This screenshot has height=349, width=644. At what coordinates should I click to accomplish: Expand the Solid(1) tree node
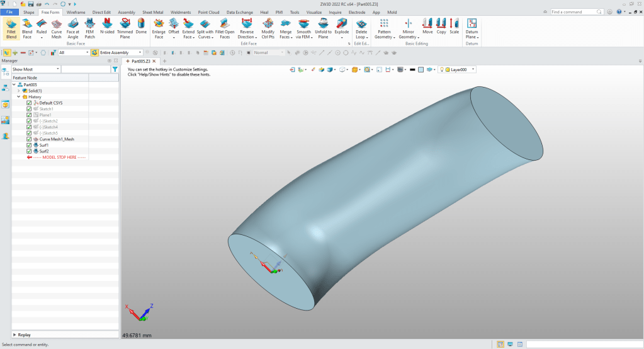19,91
